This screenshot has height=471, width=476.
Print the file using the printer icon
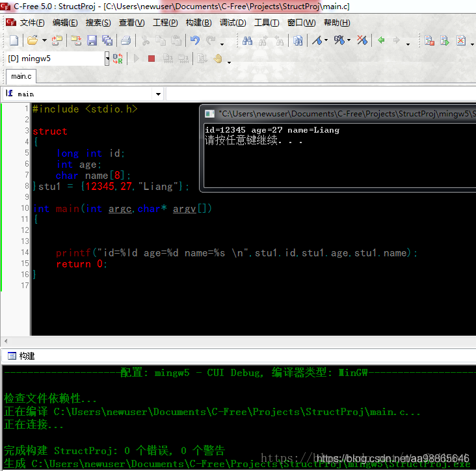pos(126,40)
